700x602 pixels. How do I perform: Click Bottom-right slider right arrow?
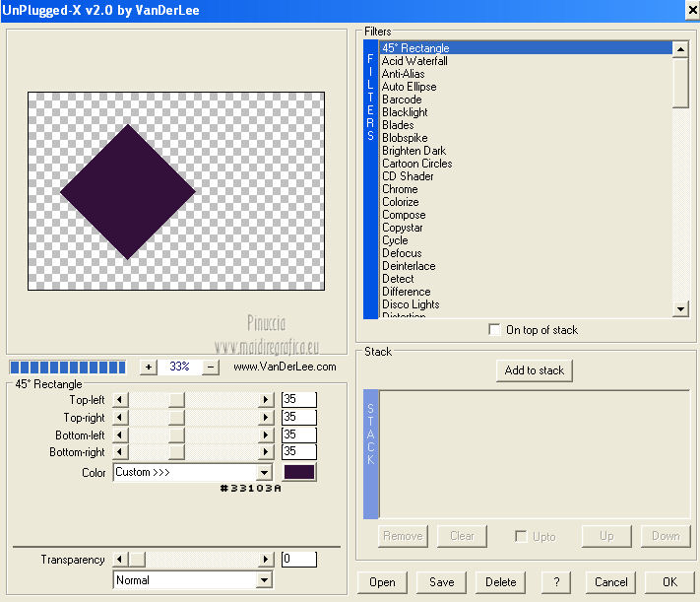265,451
